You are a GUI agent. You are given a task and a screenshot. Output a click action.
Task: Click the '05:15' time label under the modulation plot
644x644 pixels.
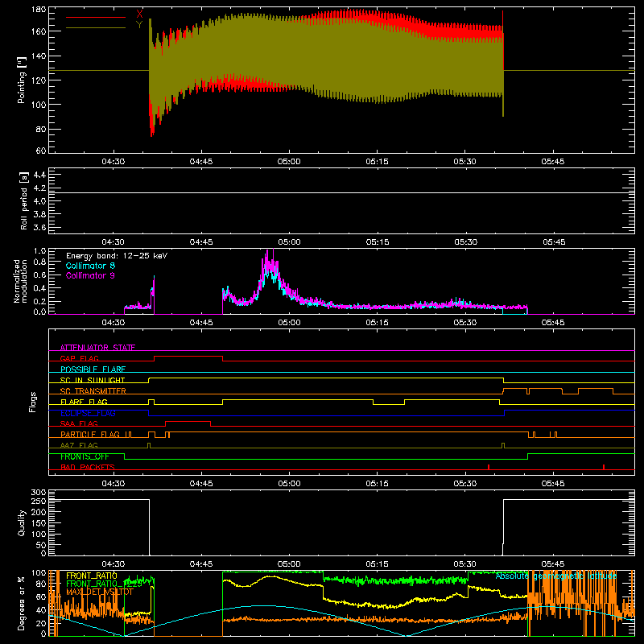point(377,323)
